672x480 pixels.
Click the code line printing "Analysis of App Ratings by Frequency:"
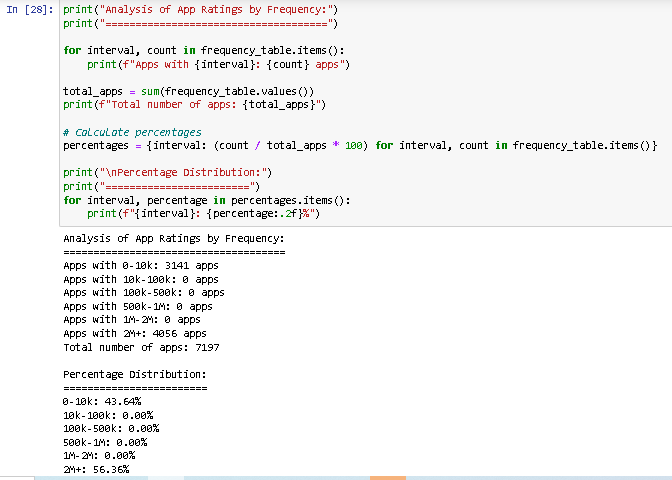pos(201,9)
